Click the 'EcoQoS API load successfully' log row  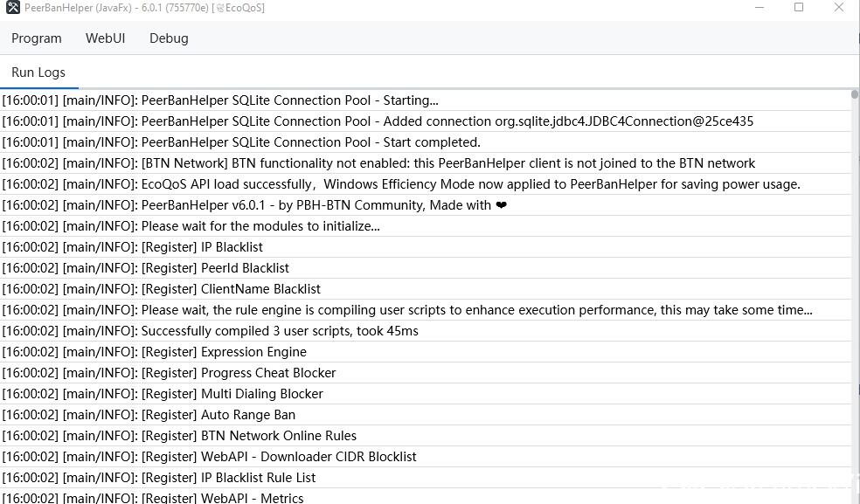click(401, 184)
